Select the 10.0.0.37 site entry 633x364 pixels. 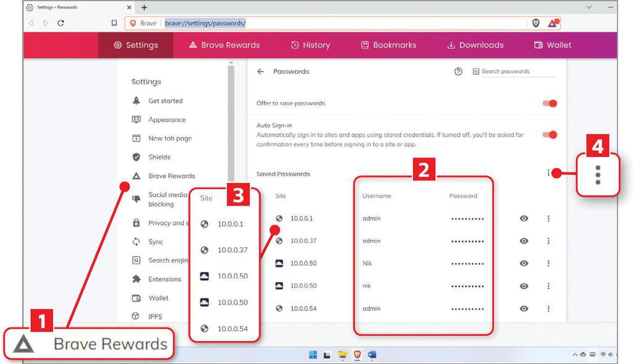303,241
